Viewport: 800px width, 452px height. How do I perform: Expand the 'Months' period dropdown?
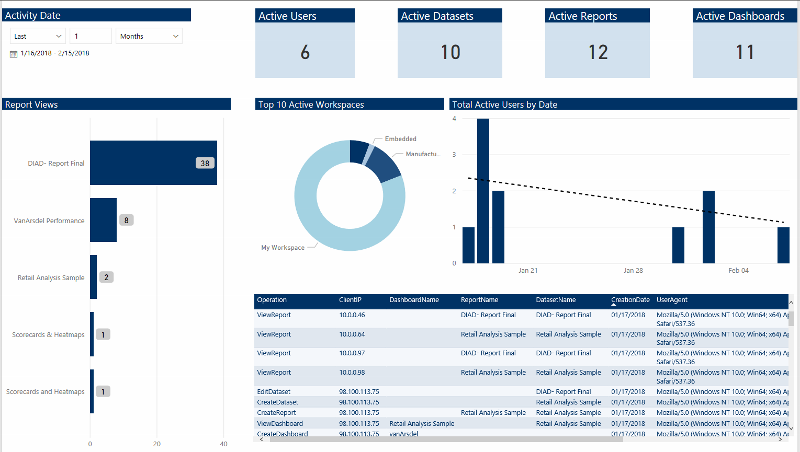[149, 35]
